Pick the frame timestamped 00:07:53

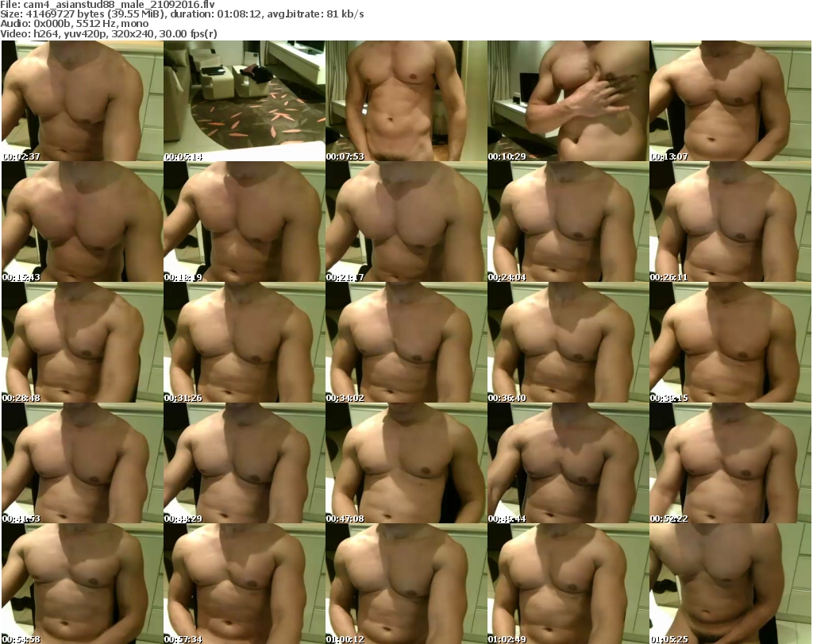[406, 101]
